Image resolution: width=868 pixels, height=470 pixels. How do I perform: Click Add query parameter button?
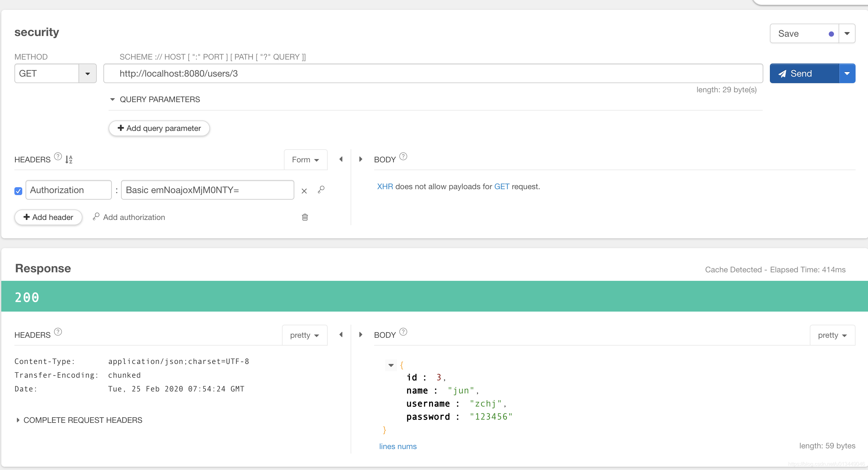pyautogui.click(x=159, y=128)
